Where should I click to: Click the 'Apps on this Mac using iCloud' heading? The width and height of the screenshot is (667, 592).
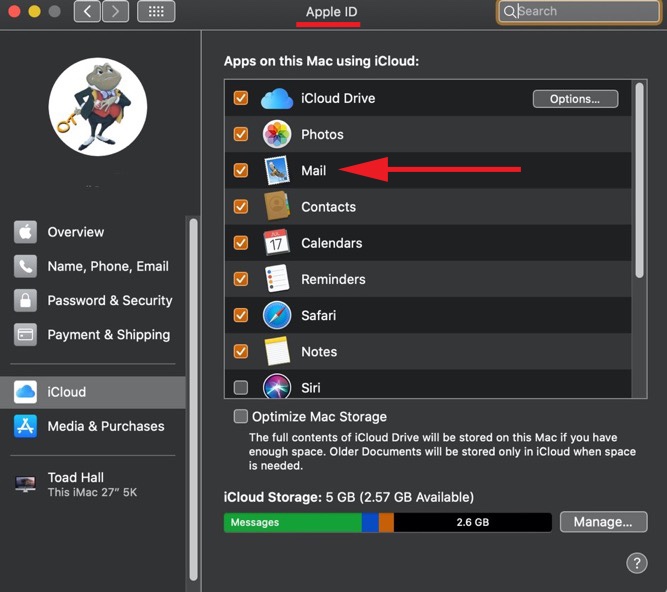[x=321, y=61]
